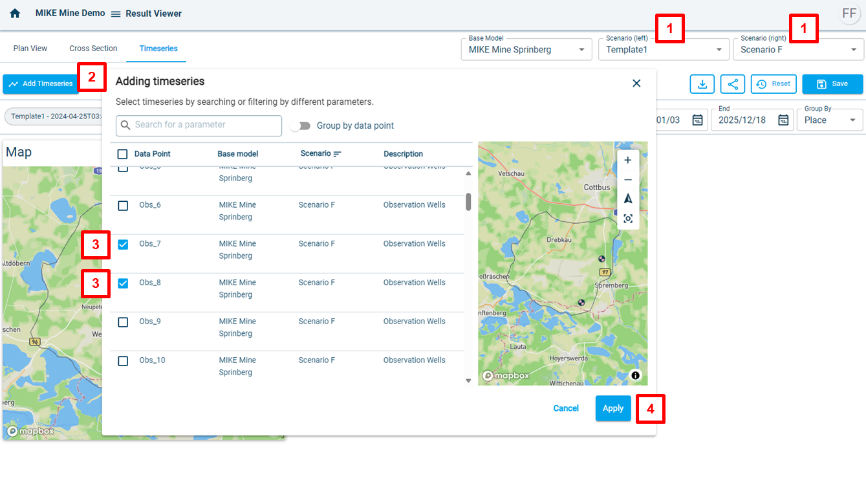866x482 pixels.
Task: Enable Group by data point toggle
Action: click(300, 126)
